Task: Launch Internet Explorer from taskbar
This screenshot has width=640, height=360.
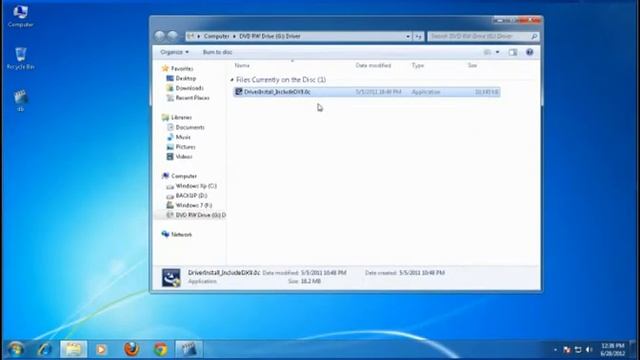Action: [44, 349]
